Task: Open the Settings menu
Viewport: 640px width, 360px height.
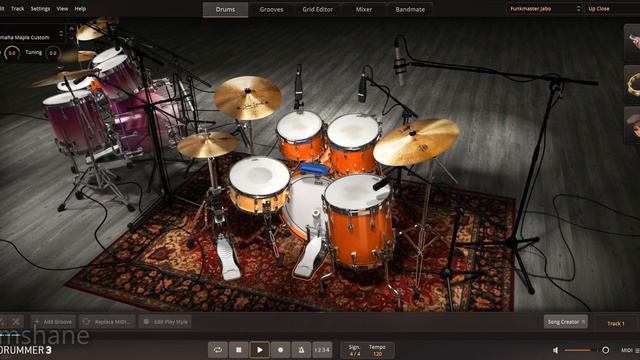Action: [x=40, y=9]
